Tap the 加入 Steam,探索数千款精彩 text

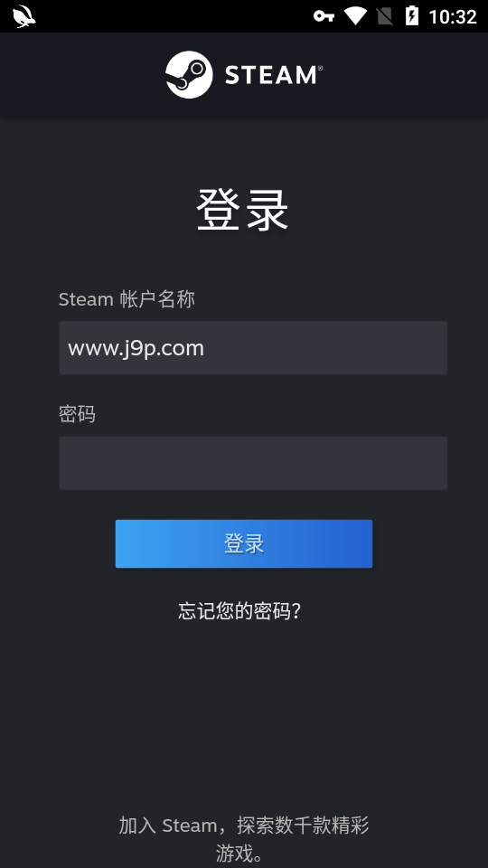[244, 826]
